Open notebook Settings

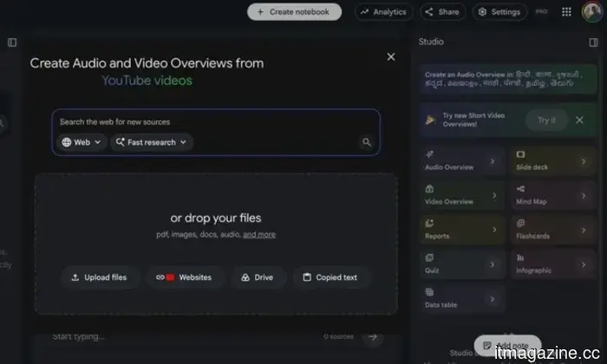[x=499, y=12]
